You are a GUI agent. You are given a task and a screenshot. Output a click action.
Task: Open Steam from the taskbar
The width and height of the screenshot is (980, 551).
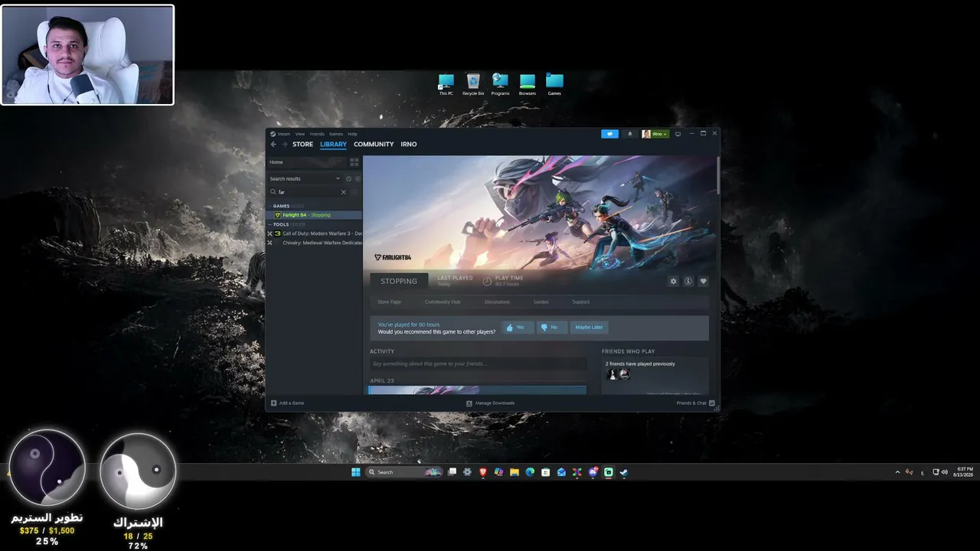(x=624, y=472)
